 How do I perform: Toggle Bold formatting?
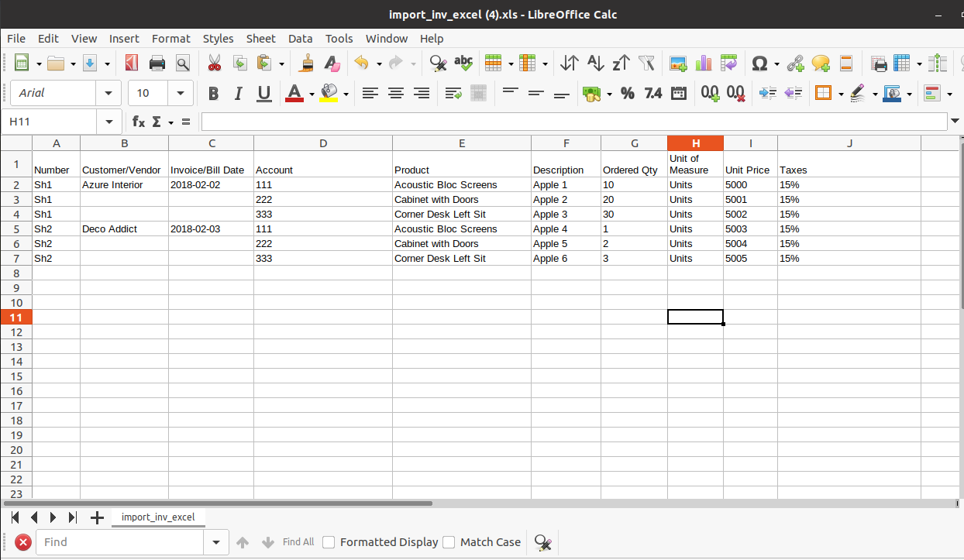click(213, 93)
